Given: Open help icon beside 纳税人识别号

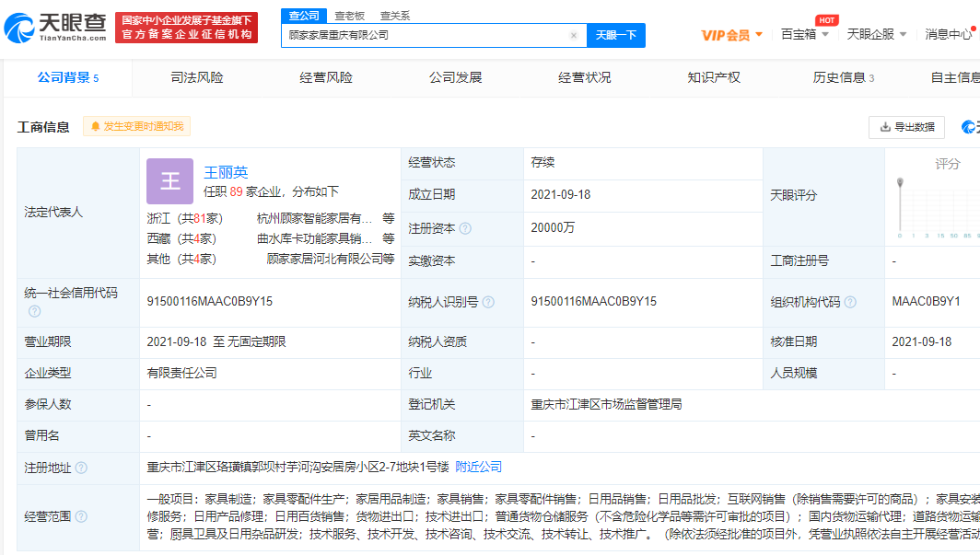Looking at the screenshot, I should (x=488, y=302).
